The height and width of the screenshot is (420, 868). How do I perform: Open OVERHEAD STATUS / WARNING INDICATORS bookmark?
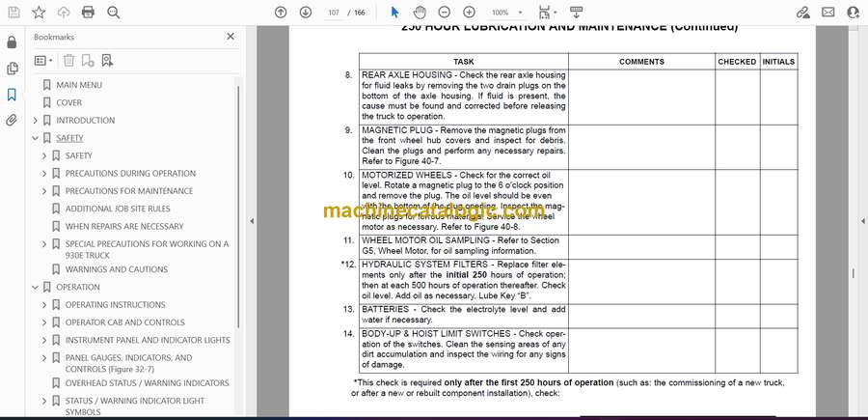coord(147,383)
